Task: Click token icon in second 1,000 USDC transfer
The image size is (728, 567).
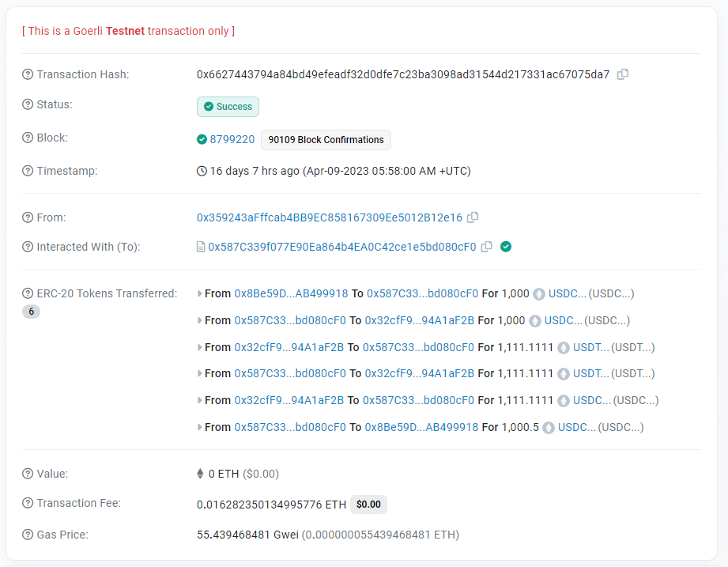Action: point(535,321)
